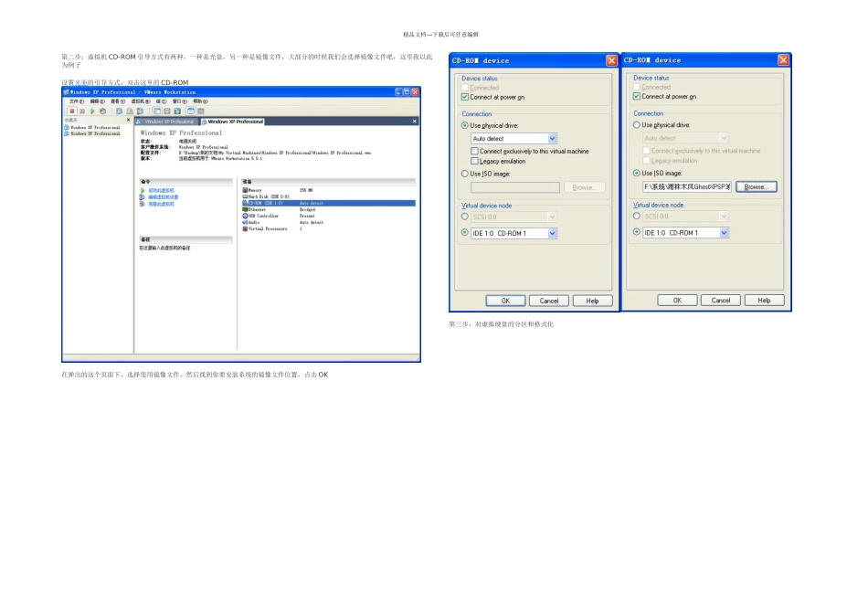Click the icon beside 编辑虚拟机设置
This screenshot has height=614, width=868.
click(x=143, y=197)
